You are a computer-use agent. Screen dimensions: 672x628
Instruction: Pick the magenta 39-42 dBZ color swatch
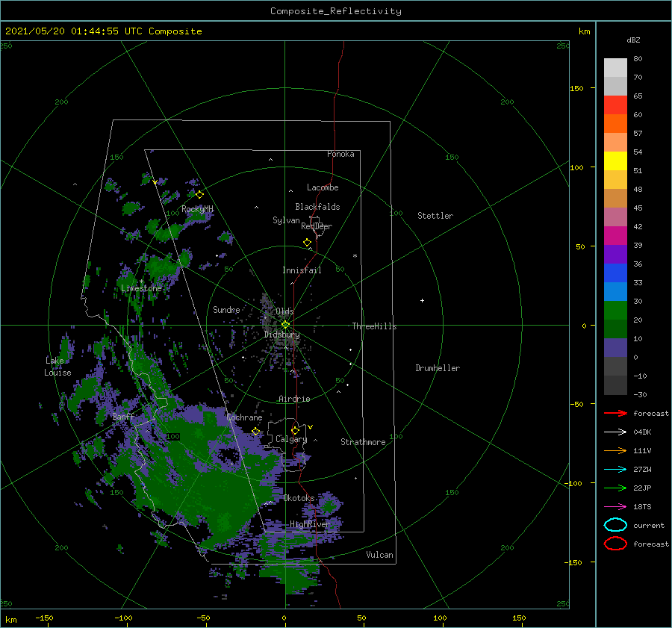pos(615,236)
